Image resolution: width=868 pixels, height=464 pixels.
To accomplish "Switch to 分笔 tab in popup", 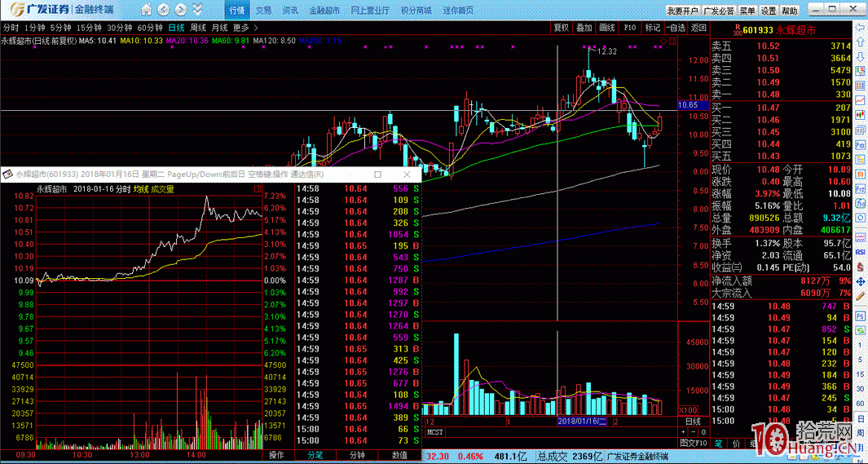I will pyautogui.click(x=315, y=455).
